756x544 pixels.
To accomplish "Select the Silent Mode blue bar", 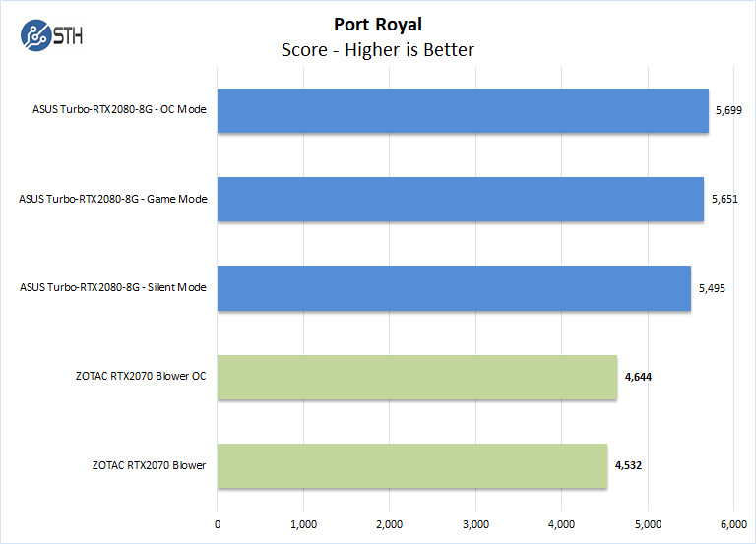I will 454,288.
